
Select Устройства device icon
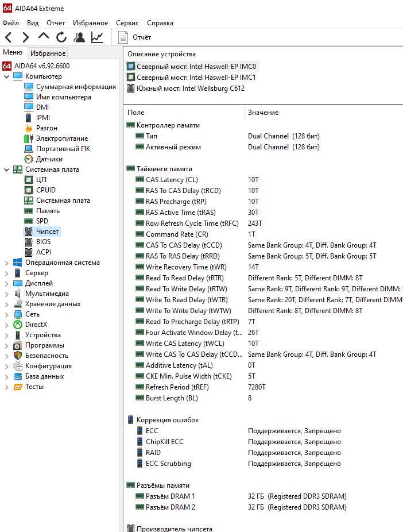(x=18, y=335)
